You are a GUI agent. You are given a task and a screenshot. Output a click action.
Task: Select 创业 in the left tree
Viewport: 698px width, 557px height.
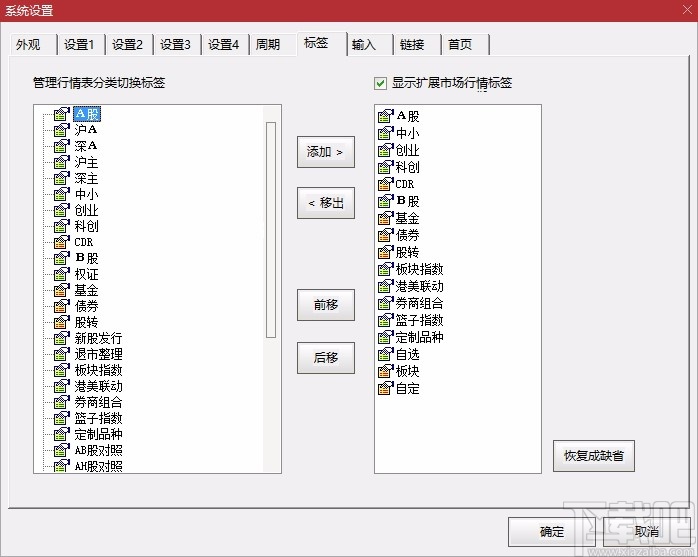(86, 210)
